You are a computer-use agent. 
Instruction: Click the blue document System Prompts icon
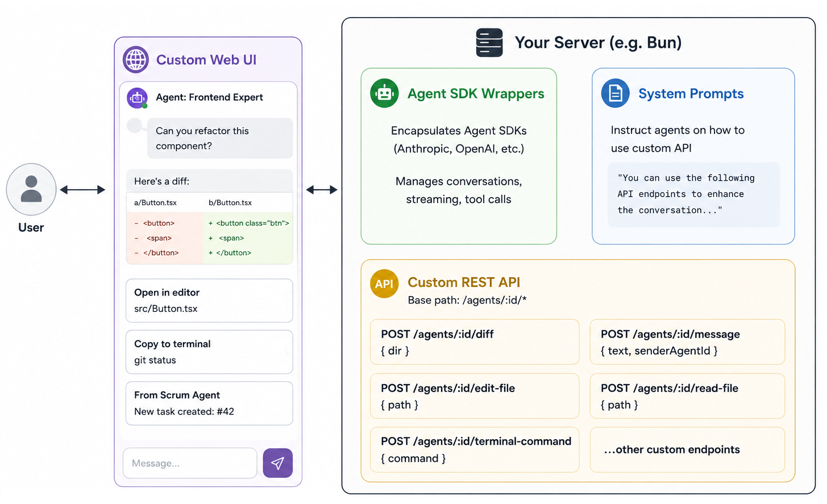tap(616, 93)
